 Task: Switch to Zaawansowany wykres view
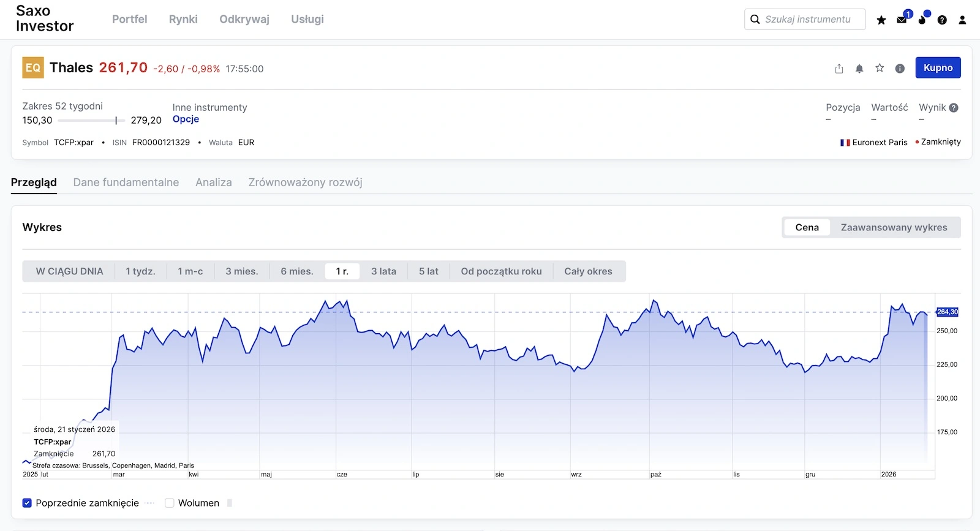(894, 227)
